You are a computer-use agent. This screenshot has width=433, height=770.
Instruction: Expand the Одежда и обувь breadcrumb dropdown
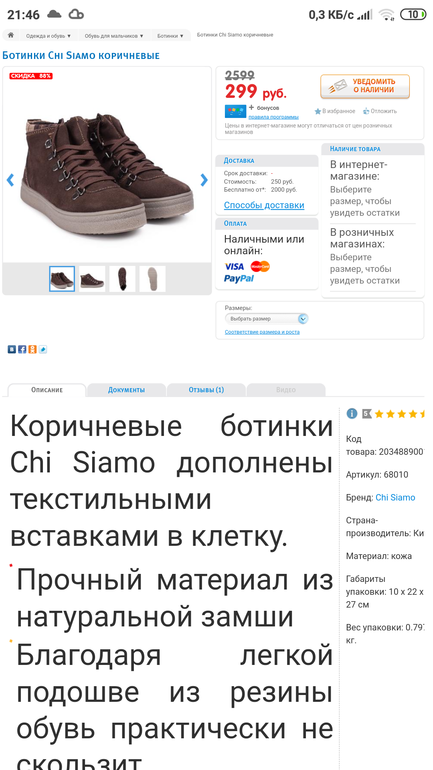coord(48,36)
